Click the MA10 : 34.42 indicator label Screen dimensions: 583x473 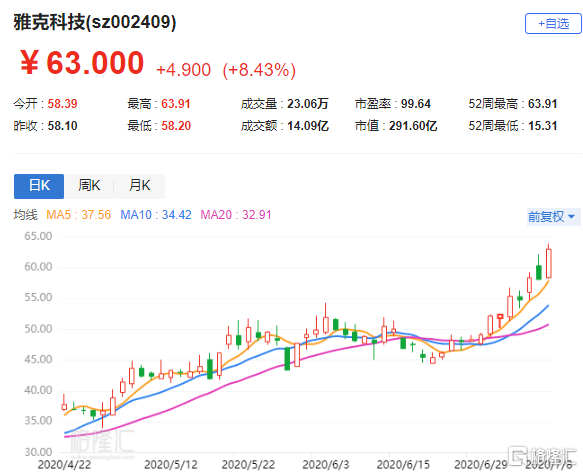tap(156, 215)
